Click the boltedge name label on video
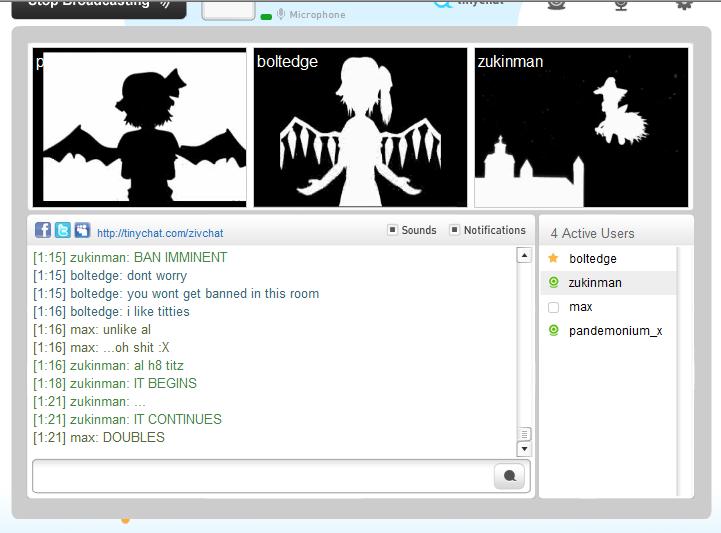721x533 pixels. pos(287,61)
